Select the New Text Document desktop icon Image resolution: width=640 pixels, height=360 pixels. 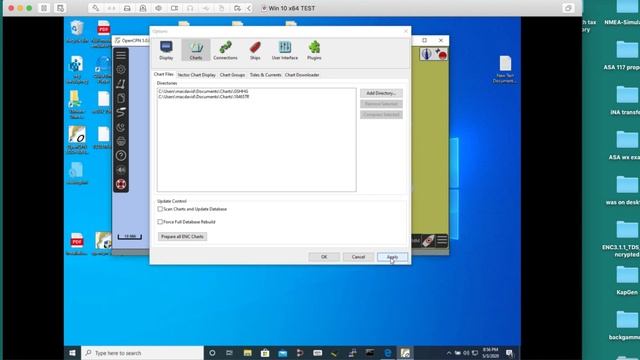pyautogui.click(x=505, y=69)
